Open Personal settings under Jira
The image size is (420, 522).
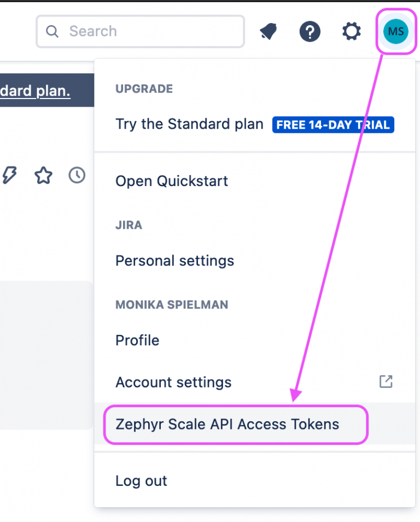tap(174, 260)
